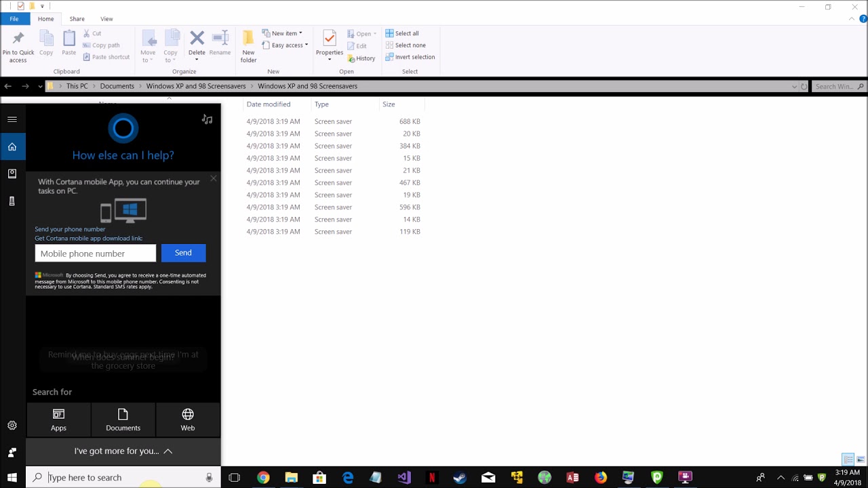
Task: Open Netflix from taskbar
Action: click(x=432, y=477)
